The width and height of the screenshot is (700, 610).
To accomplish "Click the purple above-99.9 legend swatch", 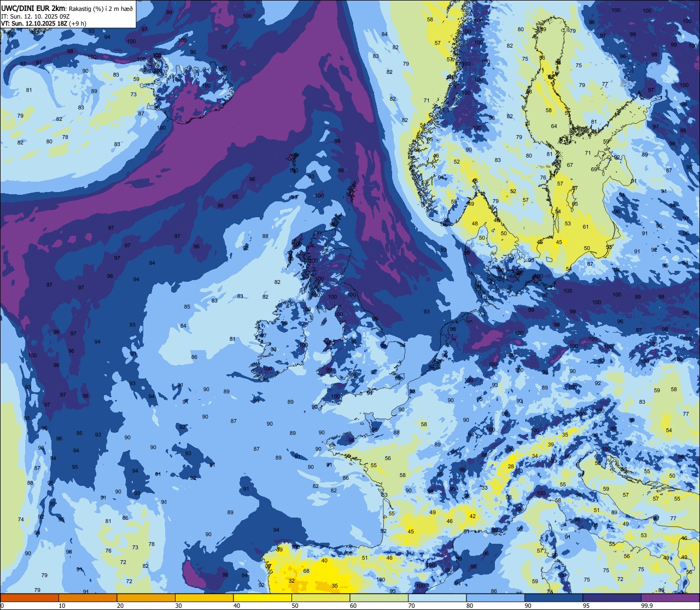I will tap(670, 597).
